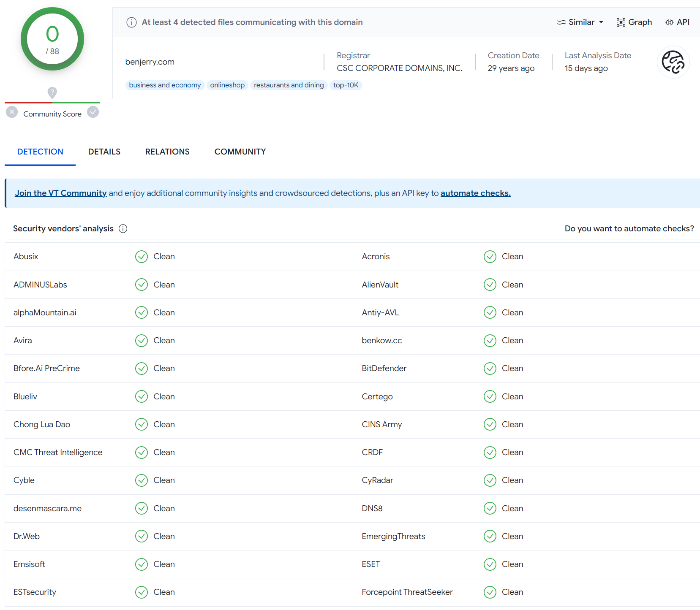Select the ESTsecurity vendor name
This screenshot has height=610, width=700.
coord(35,592)
